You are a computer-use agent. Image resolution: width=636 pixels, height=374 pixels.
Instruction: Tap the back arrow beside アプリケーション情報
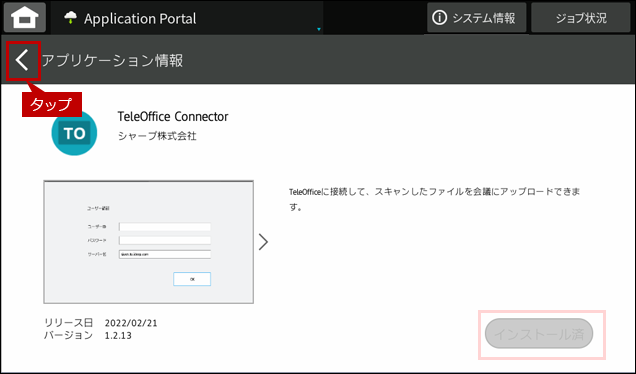23,61
